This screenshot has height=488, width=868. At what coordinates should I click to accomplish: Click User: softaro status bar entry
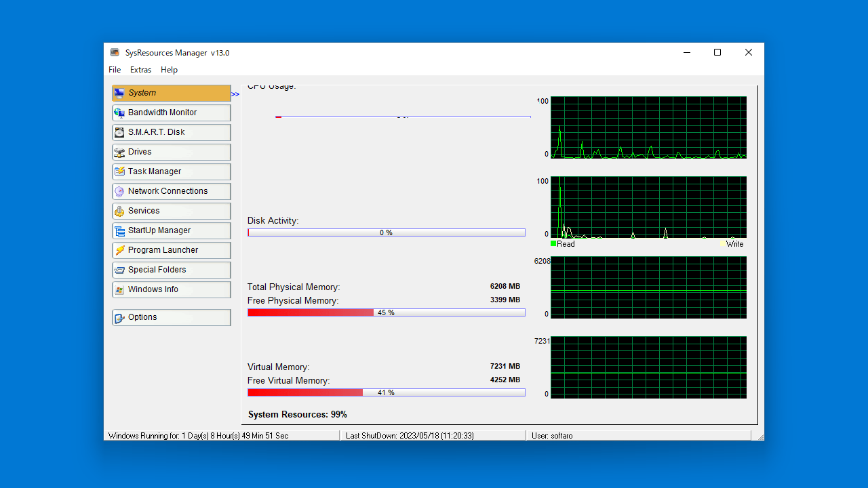tap(638, 436)
